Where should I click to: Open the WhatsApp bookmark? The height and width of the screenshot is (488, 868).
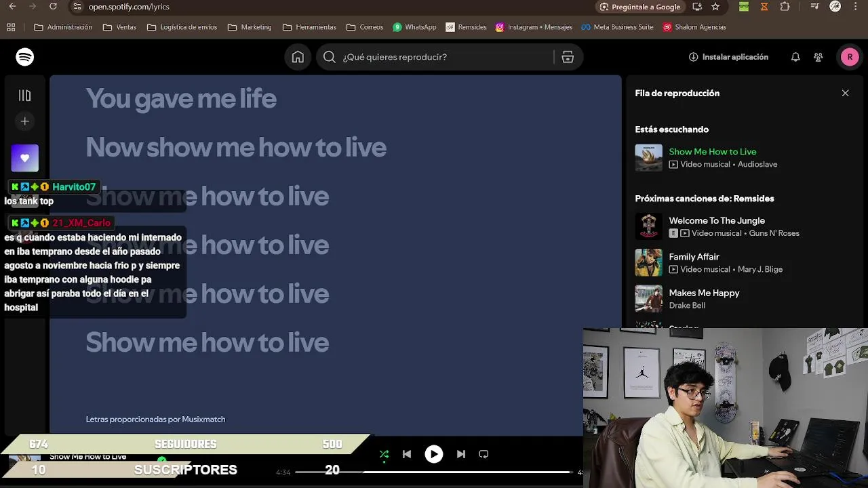coord(414,27)
